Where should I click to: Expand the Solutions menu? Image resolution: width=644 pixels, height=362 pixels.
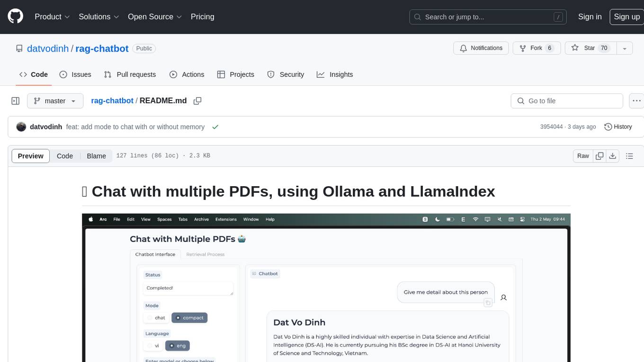coord(99,17)
